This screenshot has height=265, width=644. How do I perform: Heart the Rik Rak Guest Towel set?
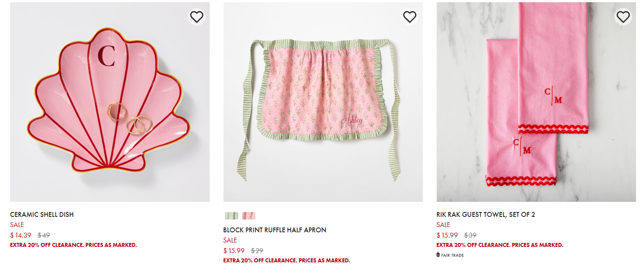click(x=623, y=17)
